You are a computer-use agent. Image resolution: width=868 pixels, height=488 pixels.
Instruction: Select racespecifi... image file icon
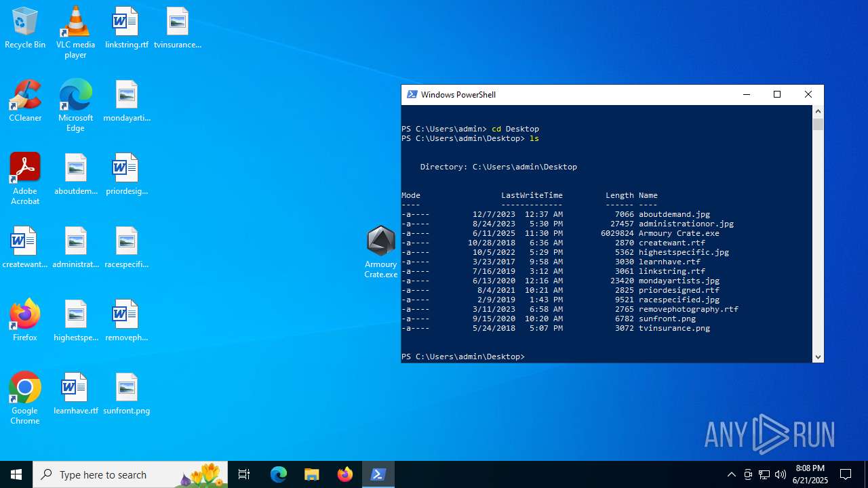[127, 248]
